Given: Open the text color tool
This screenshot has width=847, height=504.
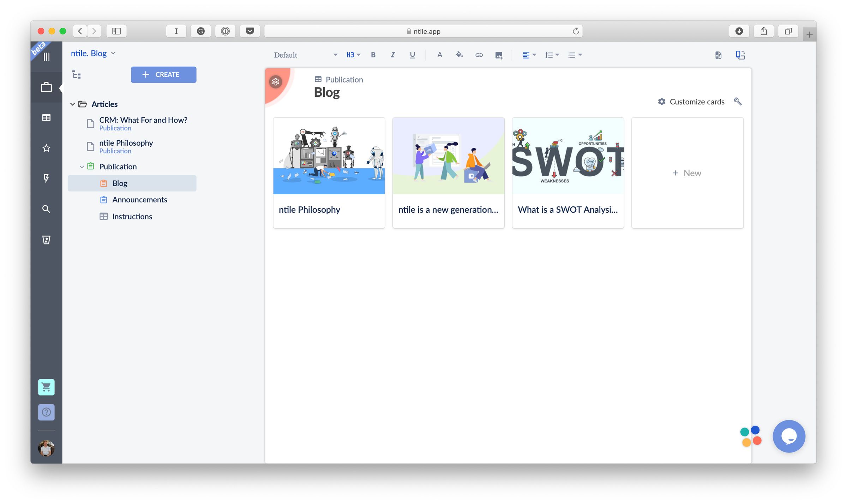Looking at the screenshot, I should pyautogui.click(x=439, y=55).
